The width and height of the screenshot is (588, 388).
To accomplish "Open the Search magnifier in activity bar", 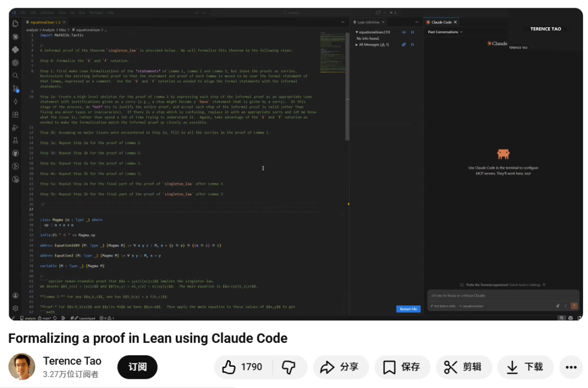I will point(15,75).
